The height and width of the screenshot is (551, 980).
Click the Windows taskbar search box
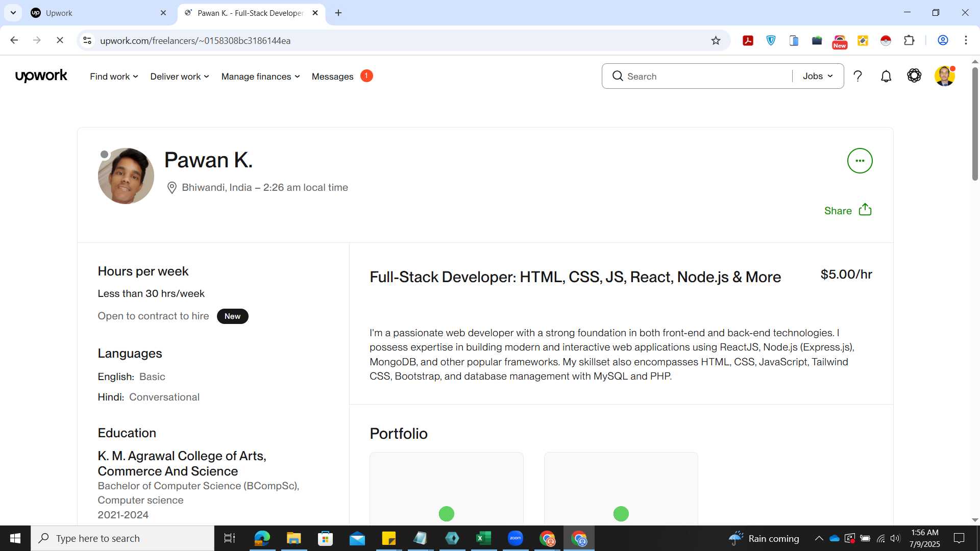tap(122, 538)
